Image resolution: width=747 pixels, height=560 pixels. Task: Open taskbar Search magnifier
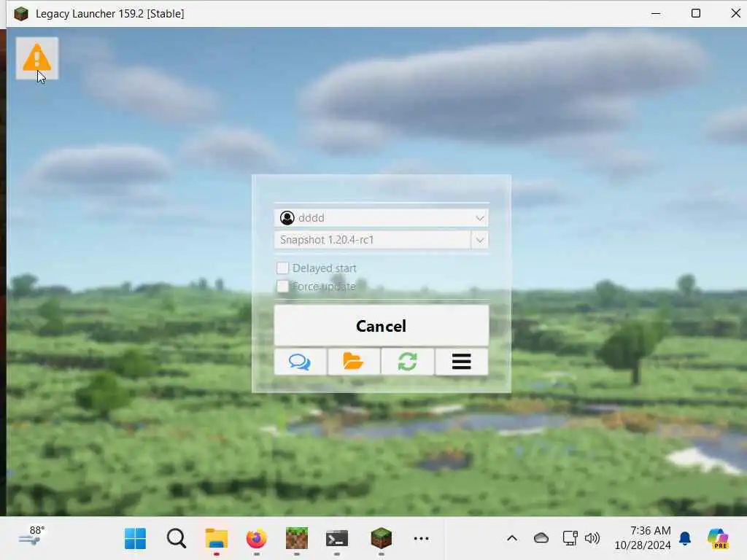coord(177,539)
